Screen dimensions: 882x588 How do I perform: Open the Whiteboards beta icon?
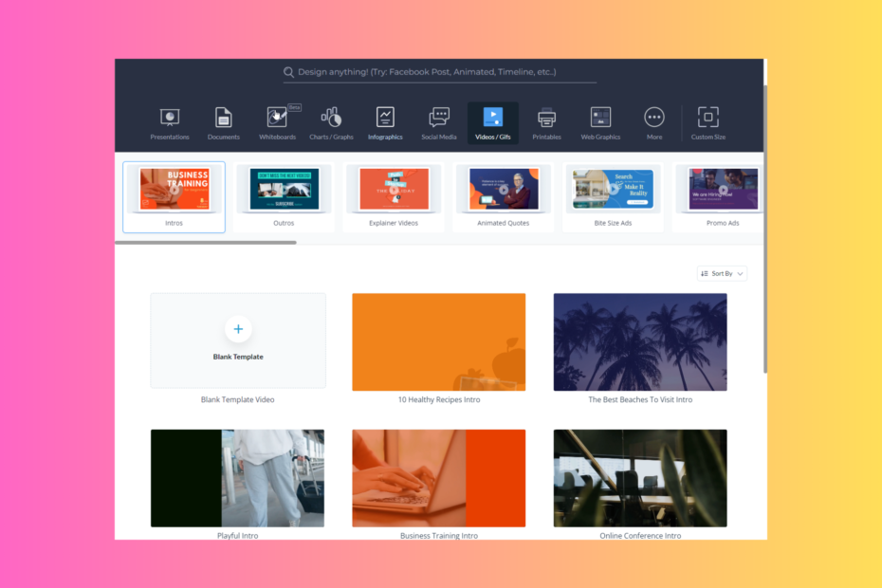277,117
